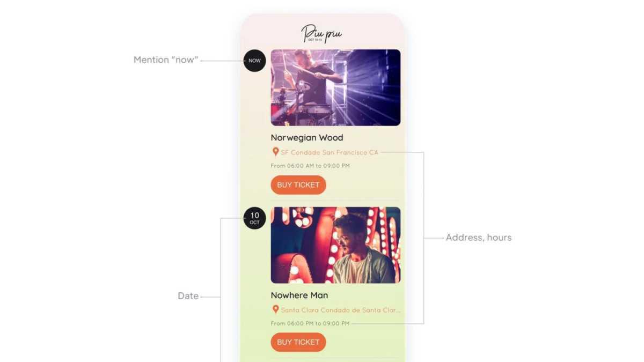The width and height of the screenshot is (644, 362).
Task: Select the 06:00 PM to 09:00 PM hours
Action: 310,323
